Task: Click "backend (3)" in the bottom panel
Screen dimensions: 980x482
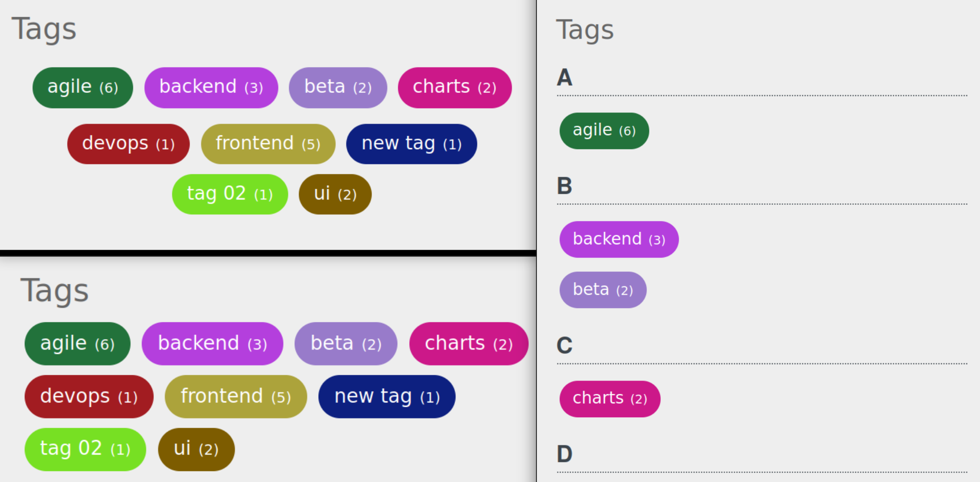Action: click(212, 343)
